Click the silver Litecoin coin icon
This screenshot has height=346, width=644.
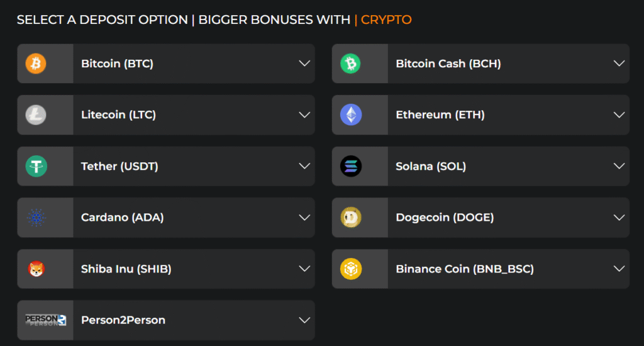[36, 114]
